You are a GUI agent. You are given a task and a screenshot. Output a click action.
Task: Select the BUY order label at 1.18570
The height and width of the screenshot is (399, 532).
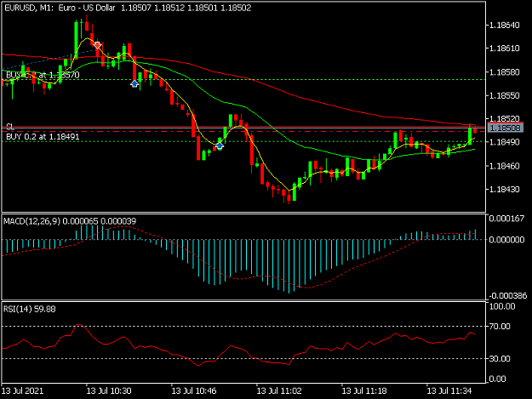(43, 75)
